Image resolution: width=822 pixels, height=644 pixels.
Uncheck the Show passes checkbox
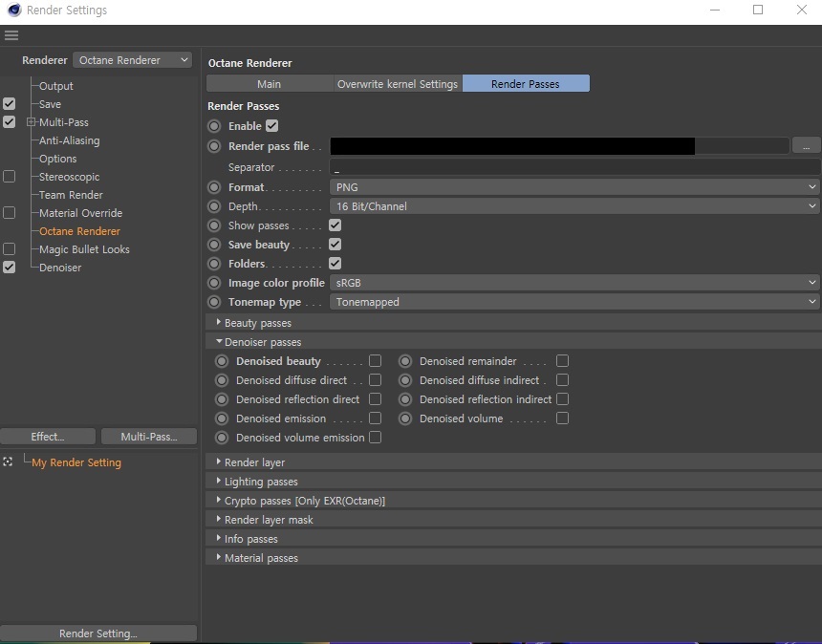click(335, 225)
